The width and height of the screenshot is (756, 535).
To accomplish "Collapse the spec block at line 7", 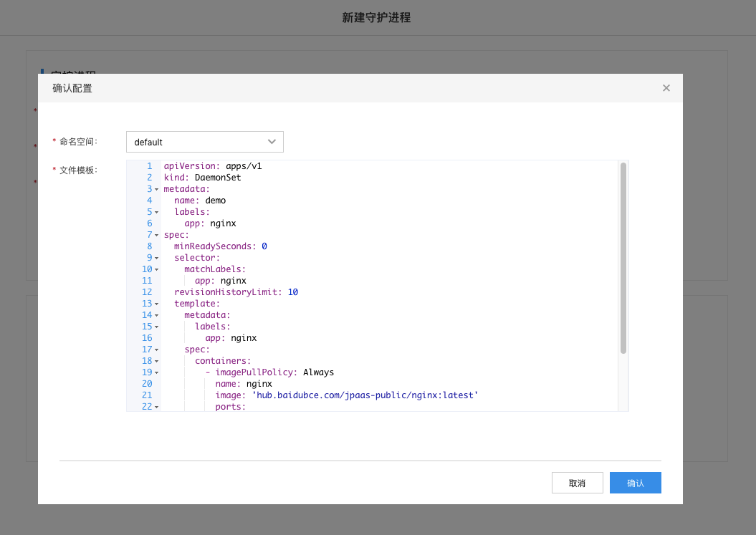I will (157, 235).
